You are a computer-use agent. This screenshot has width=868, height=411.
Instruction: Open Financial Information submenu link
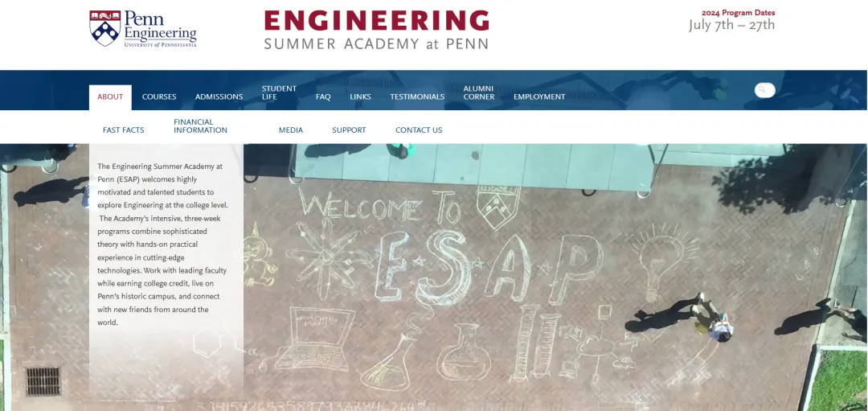tap(200, 126)
